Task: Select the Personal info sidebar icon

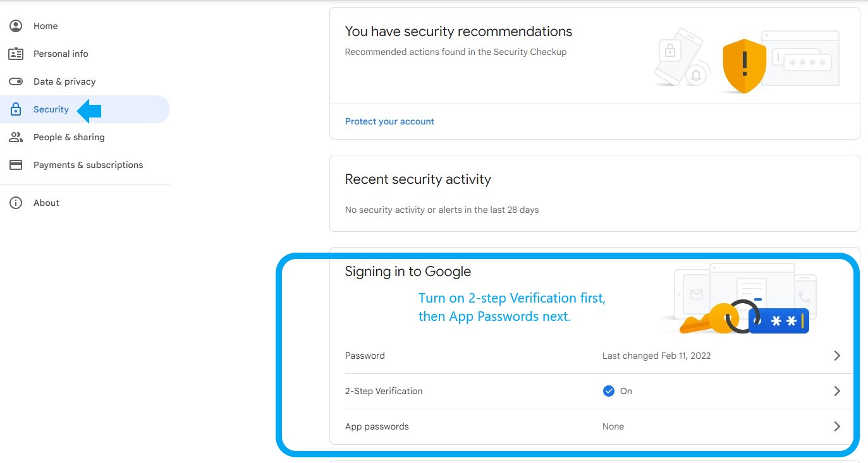Action: pos(15,54)
